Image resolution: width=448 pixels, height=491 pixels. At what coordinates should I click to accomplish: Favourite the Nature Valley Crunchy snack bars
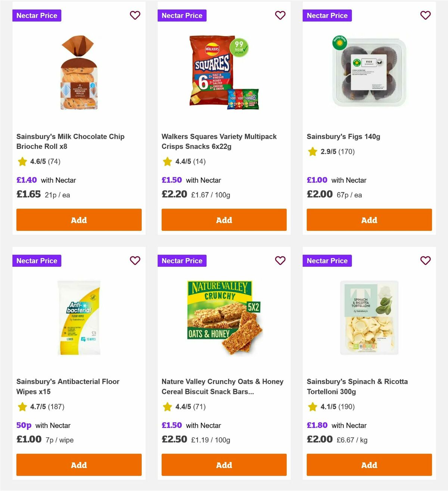point(280,260)
